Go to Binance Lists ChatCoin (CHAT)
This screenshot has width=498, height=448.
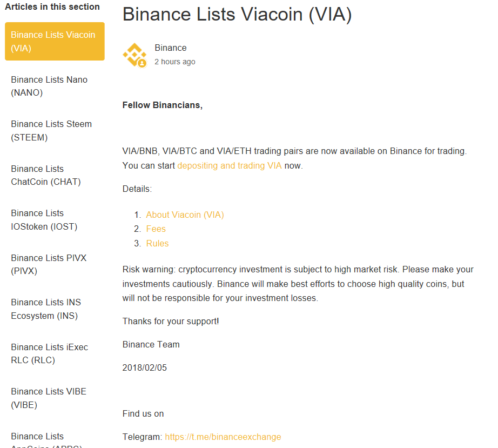(46, 175)
